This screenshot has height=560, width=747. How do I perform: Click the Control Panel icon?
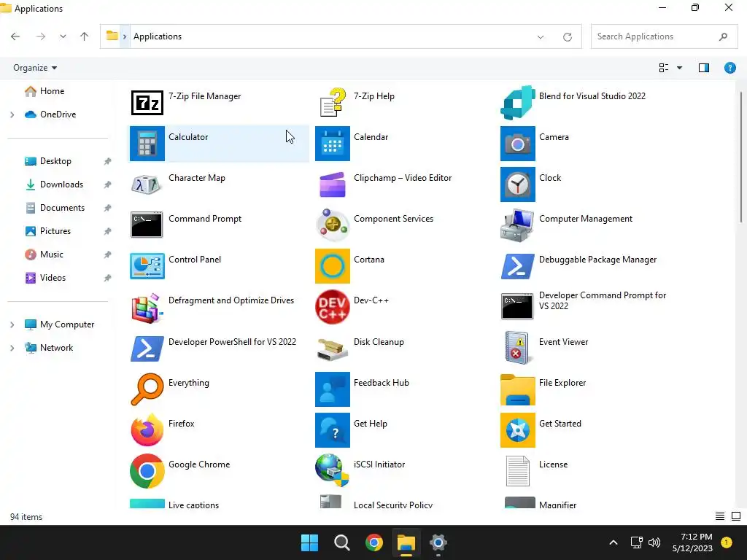(147, 266)
